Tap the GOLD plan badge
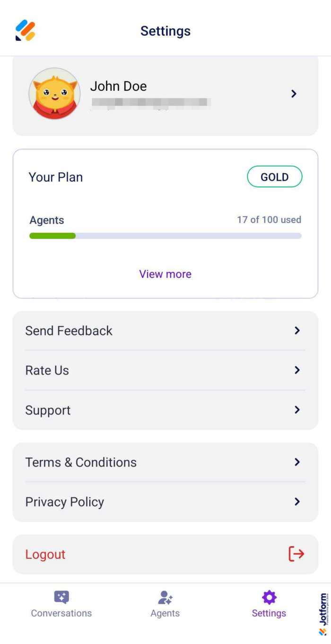Viewport: 331px width, 644px height. (x=275, y=176)
